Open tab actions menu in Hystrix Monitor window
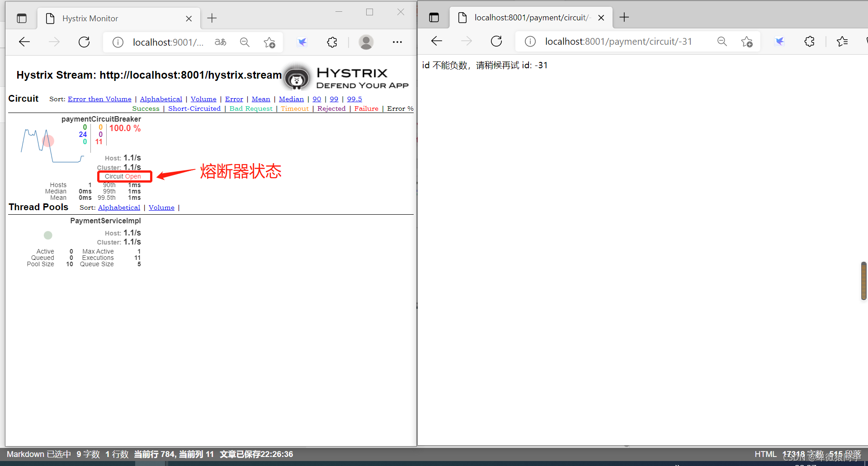Viewport: 868px width, 466px height. coord(22,19)
